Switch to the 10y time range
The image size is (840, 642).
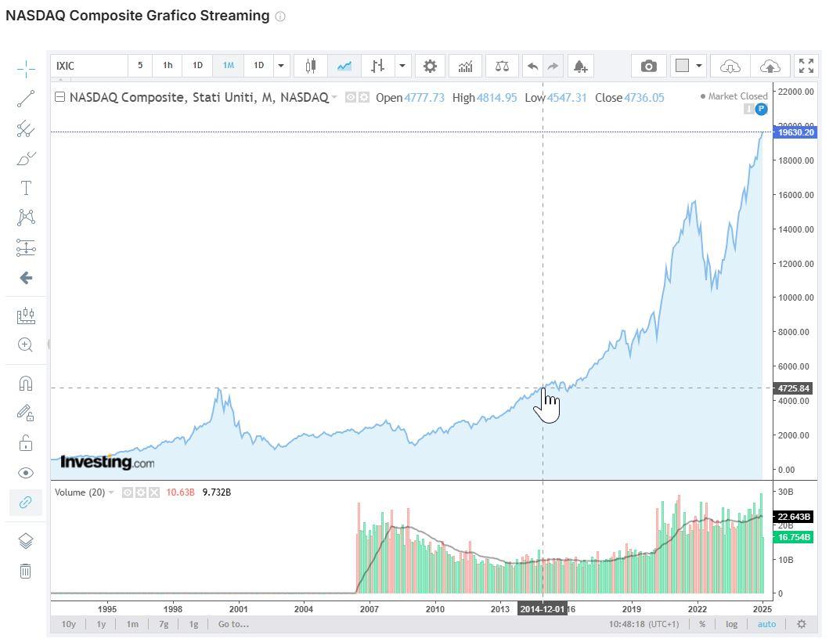69,624
